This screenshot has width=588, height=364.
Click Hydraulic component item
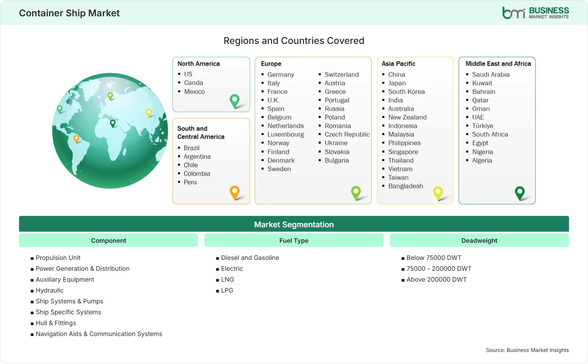point(50,290)
